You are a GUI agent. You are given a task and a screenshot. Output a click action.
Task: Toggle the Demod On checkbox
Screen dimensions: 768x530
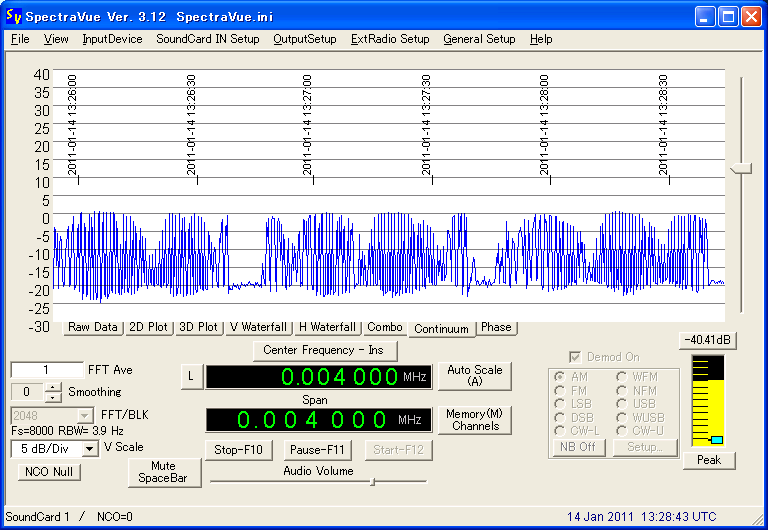point(574,357)
